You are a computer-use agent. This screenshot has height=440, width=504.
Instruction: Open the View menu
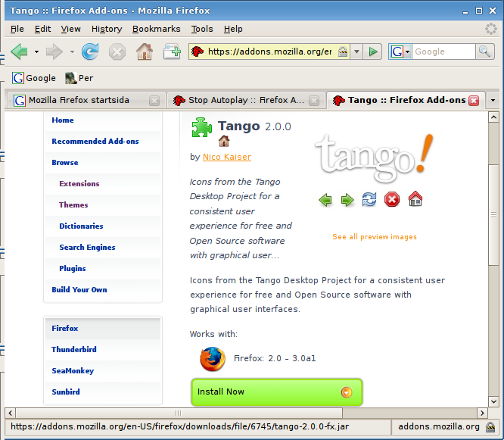tap(70, 29)
